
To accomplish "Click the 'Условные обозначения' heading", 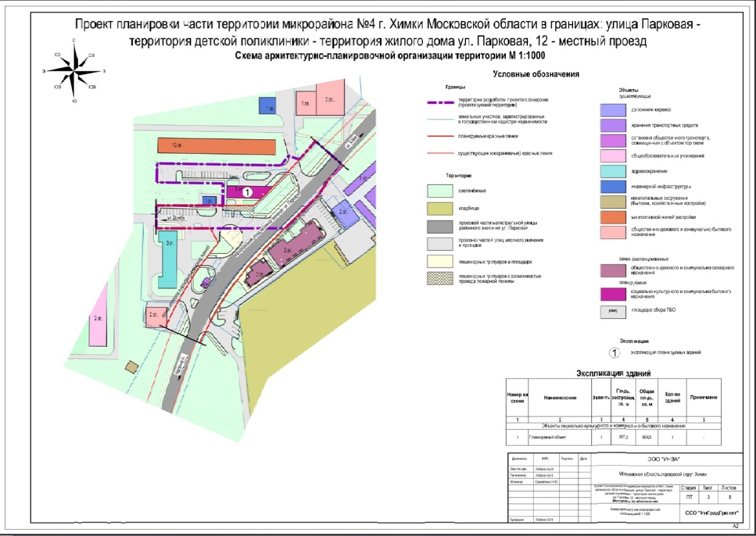I will [x=536, y=74].
